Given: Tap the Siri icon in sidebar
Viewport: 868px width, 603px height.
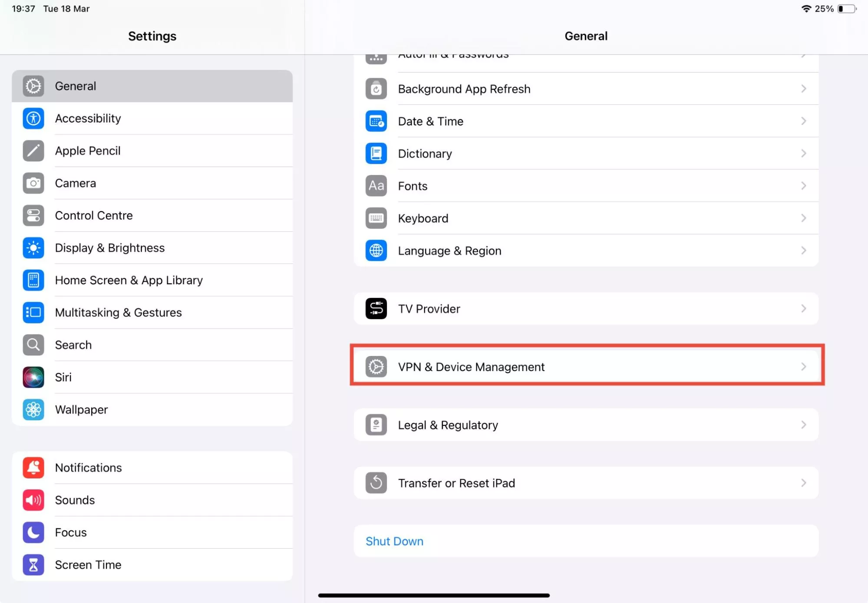Looking at the screenshot, I should 33,377.
